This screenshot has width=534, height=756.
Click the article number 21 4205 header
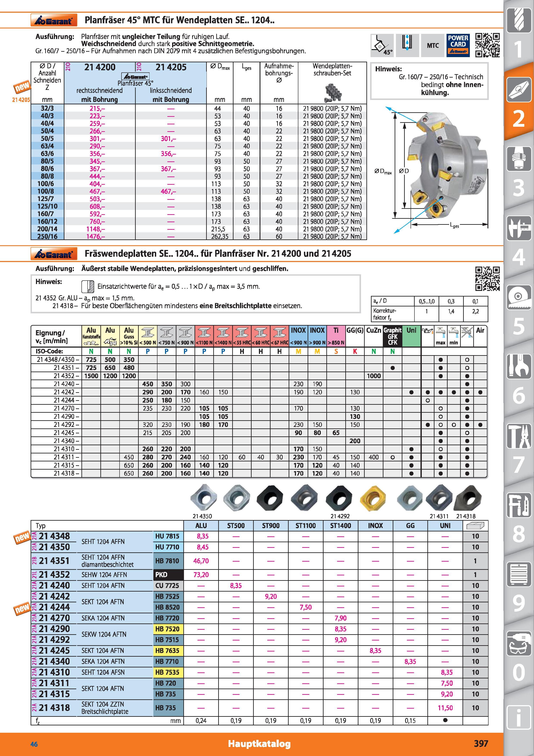171,67
